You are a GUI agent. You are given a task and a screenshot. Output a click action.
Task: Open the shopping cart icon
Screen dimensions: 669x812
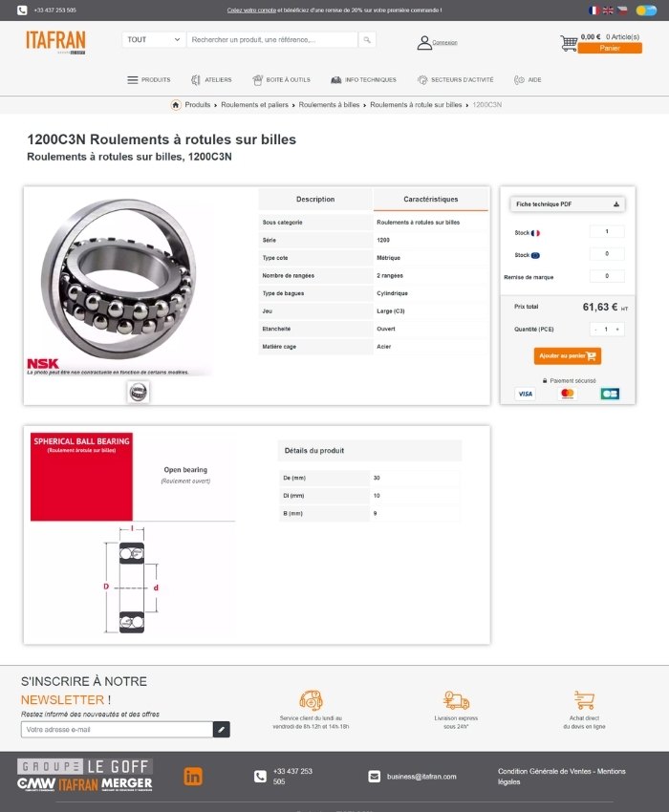pyautogui.click(x=569, y=43)
